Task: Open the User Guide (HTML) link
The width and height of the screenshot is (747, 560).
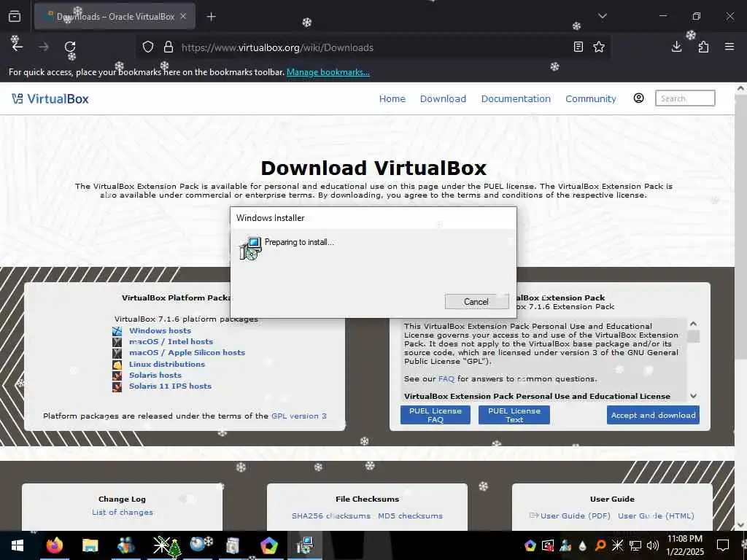Action: point(656,516)
